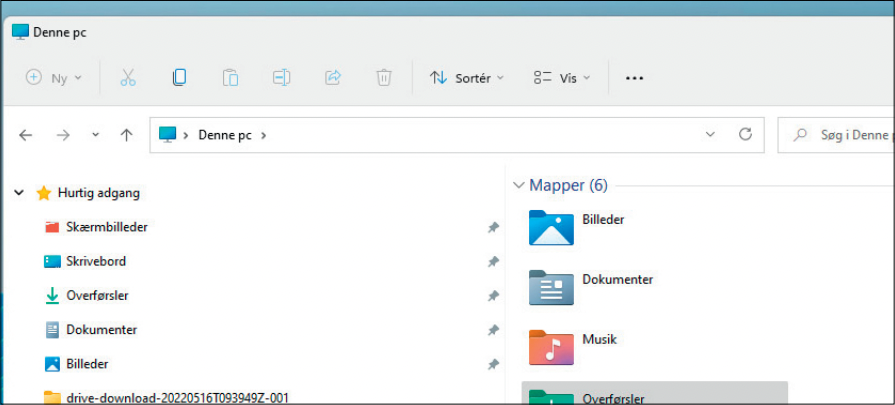The height and width of the screenshot is (405, 895).
Task: Click the Søg i Denne pc search field
Action: click(840, 134)
